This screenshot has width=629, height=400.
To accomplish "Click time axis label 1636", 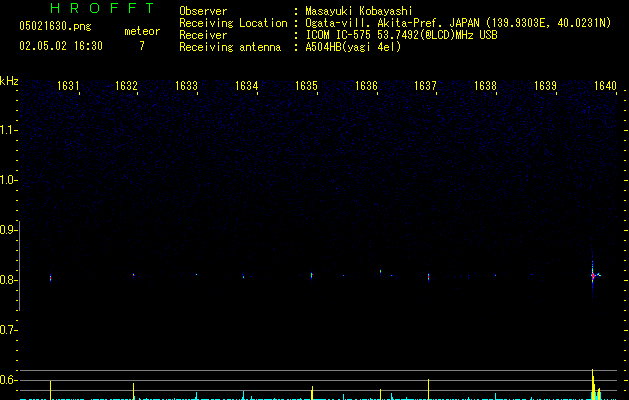I will click(366, 86).
